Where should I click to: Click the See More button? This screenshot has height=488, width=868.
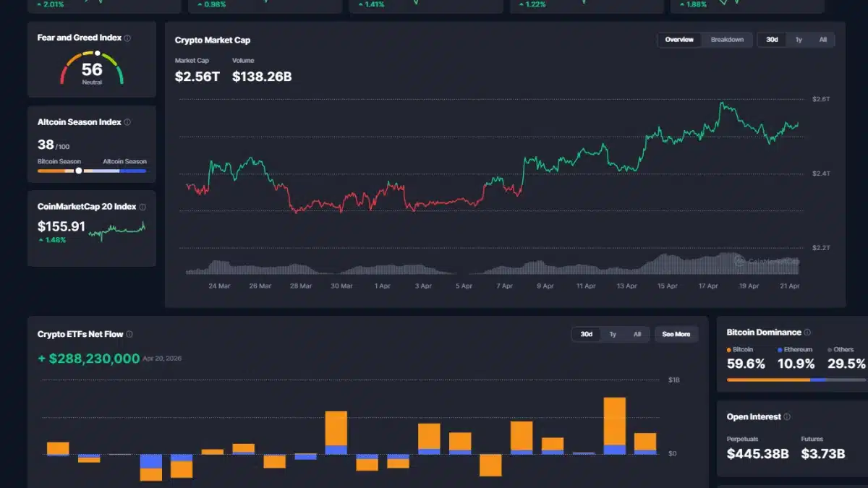click(676, 334)
